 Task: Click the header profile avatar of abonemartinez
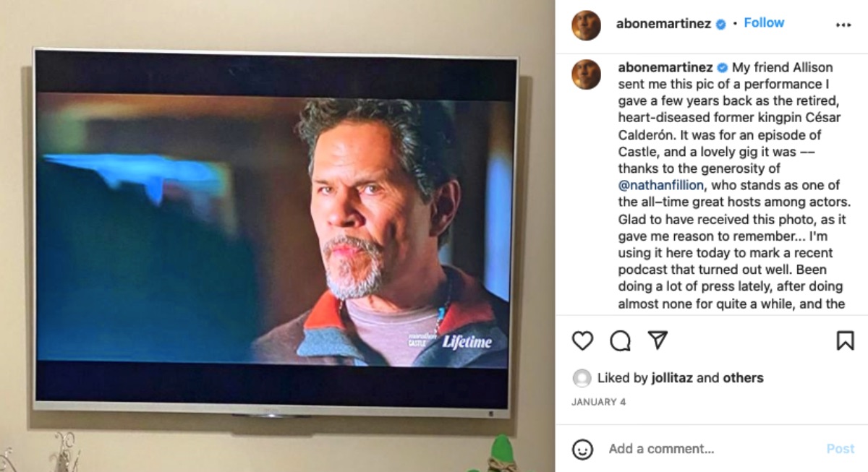[586, 25]
